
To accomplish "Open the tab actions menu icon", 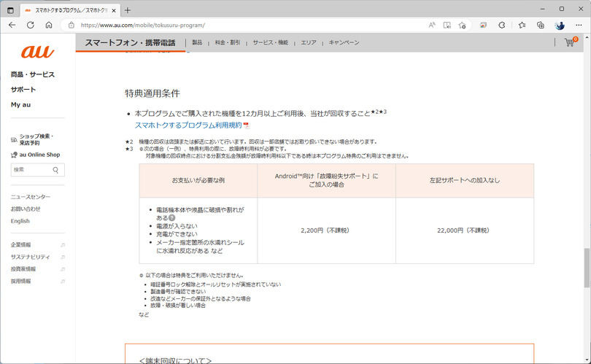I will coord(10,10).
